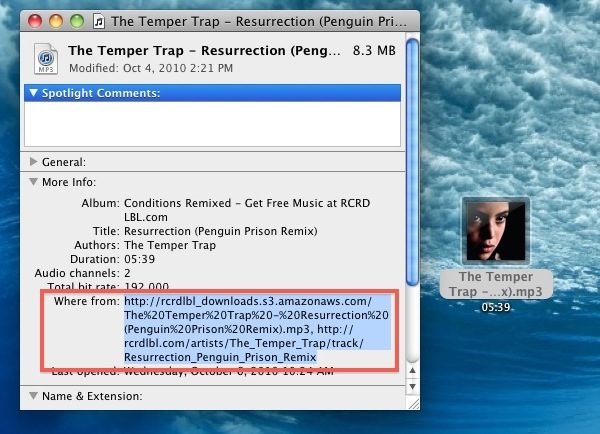
Task: Collapse the Spotlight Comments section
Action: tap(34, 93)
